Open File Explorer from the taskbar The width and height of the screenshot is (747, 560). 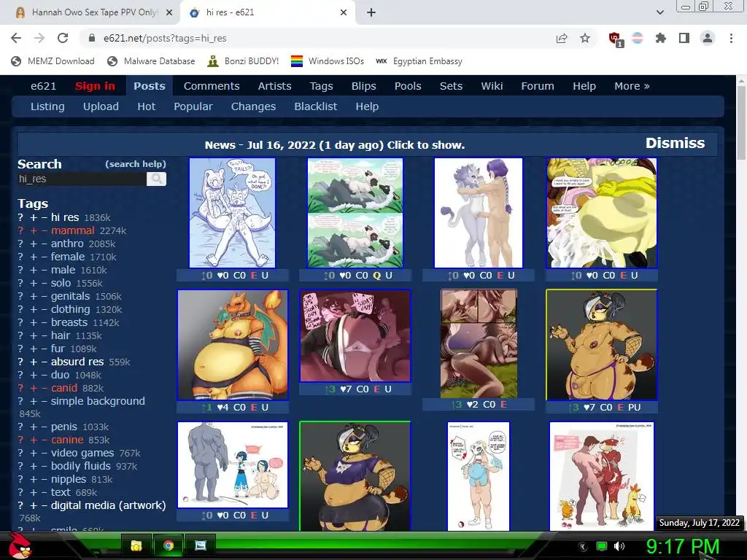tap(136, 545)
